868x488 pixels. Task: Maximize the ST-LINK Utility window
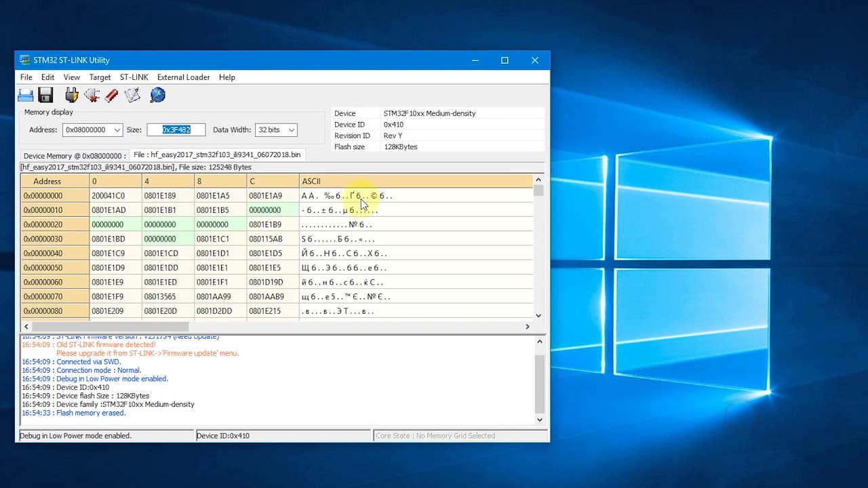[505, 60]
